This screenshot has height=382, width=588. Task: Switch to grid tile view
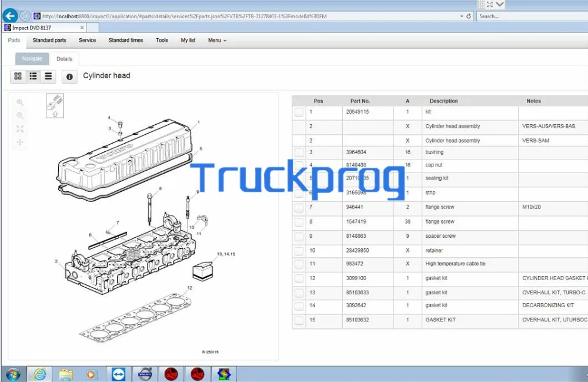[18, 76]
